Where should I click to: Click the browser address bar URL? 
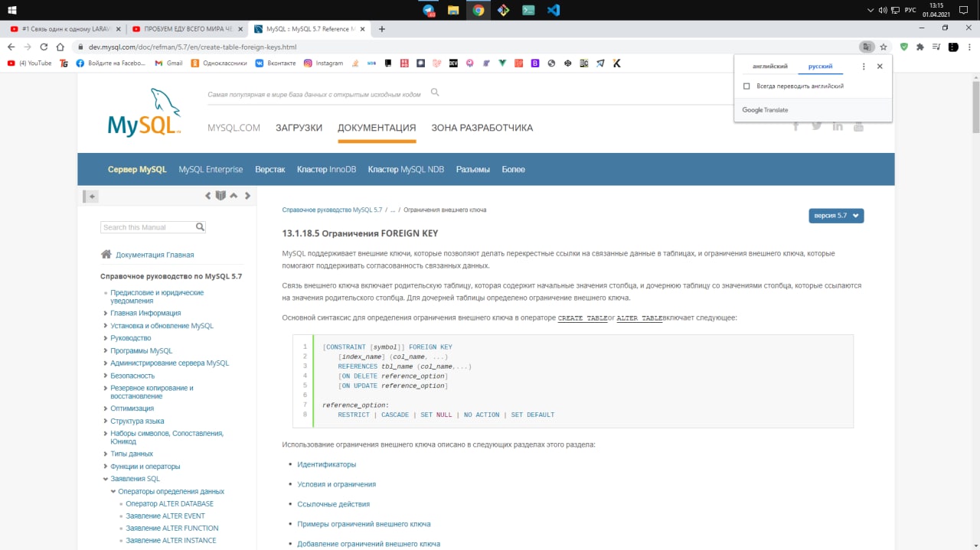click(x=192, y=47)
